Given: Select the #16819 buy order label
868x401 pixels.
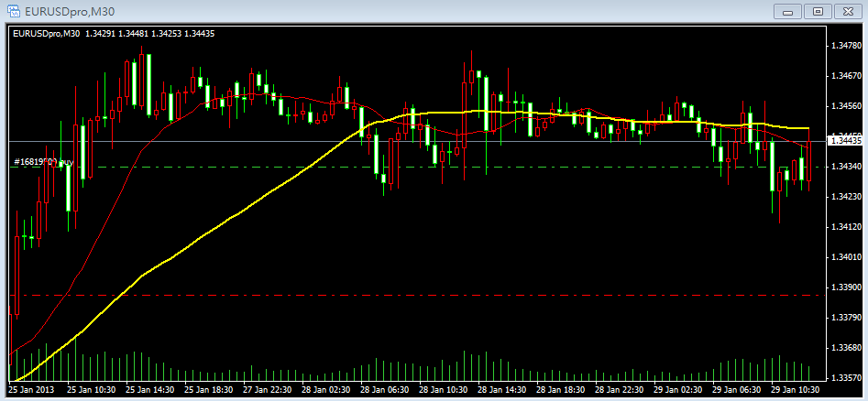Looking at the screenshot, I should tap(43, 162).
